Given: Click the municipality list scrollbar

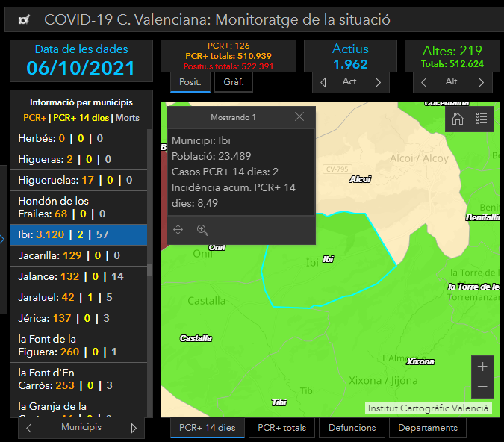Looking at the screenshot, I should pyautogui.click(x=150, y=270).
